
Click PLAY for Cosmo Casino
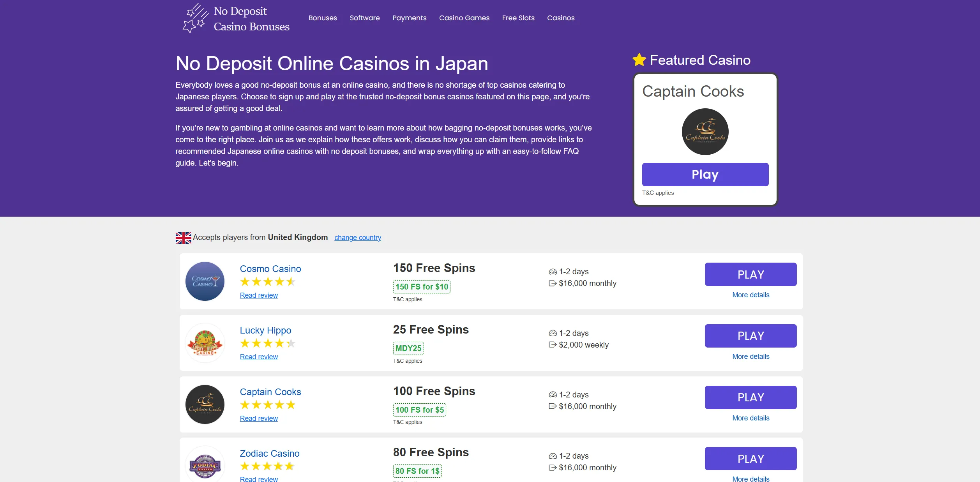[x=750, y=274]
